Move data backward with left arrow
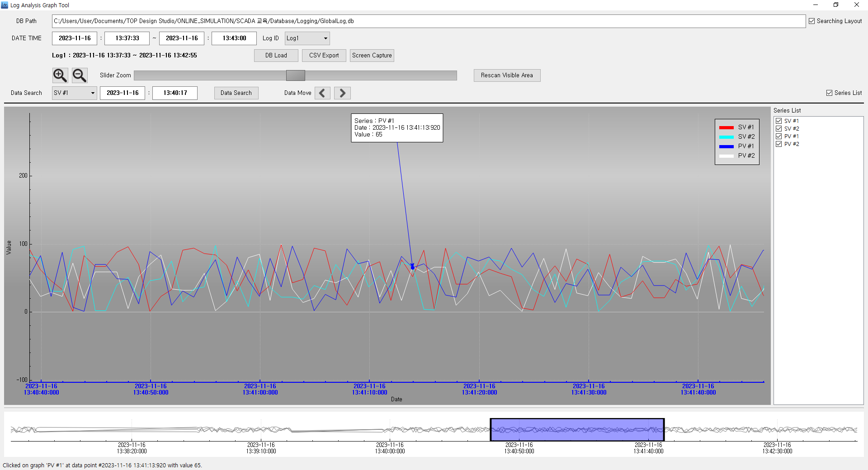 tap(322, 93)
